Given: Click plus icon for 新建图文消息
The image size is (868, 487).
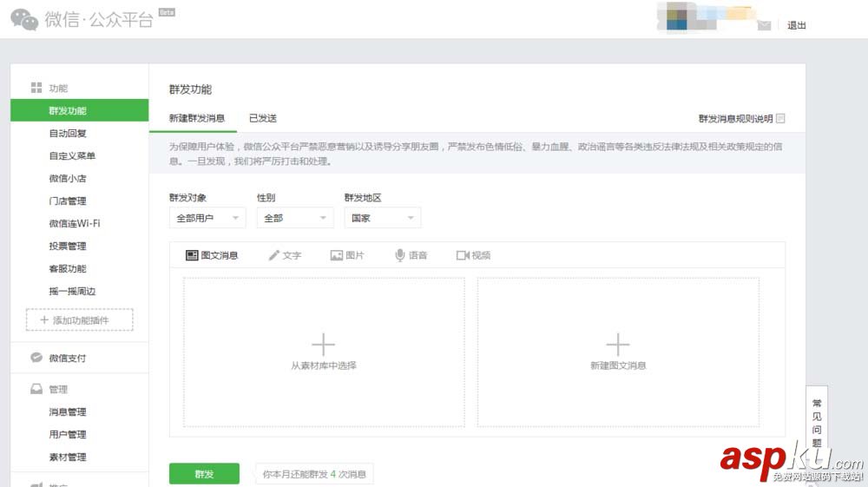Looking at the screenshot, I should coord(618,345).
